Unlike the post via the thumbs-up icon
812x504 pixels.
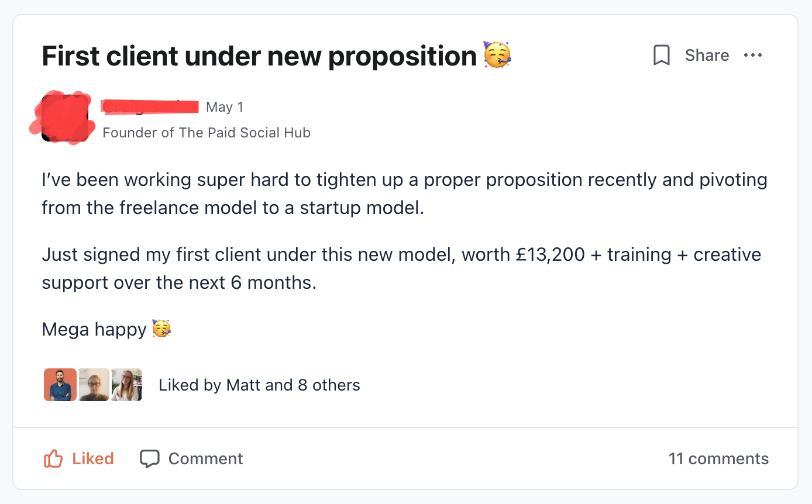(x=53, y=459)
